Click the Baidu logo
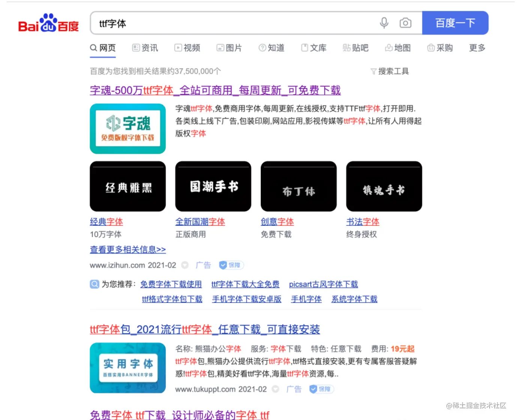The height and width of the screenshot is (420, 517). (48, 23)
